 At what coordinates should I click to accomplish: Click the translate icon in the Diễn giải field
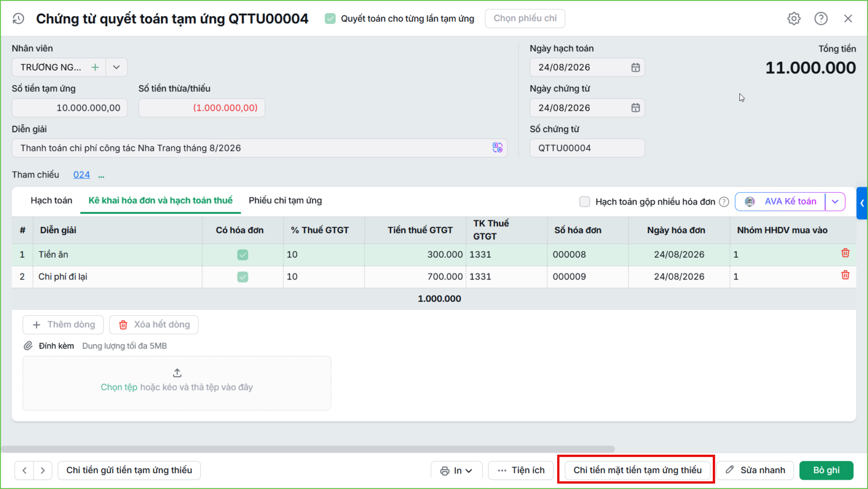(x=497, y=148)
